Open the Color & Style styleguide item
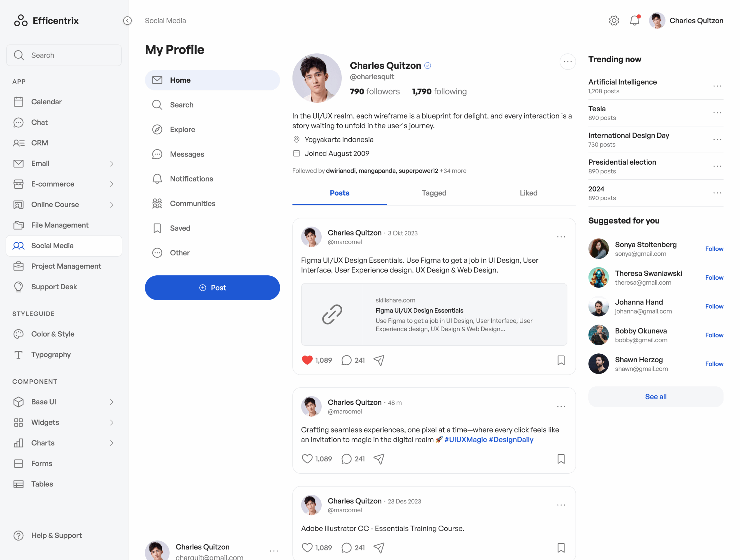The image size is (740, 560). click(x=53, y=334)
